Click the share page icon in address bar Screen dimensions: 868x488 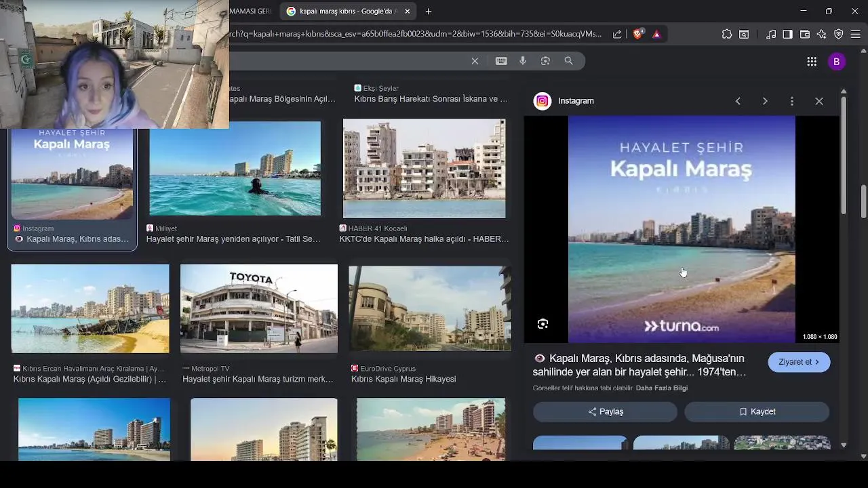click(x=617, y=34)
